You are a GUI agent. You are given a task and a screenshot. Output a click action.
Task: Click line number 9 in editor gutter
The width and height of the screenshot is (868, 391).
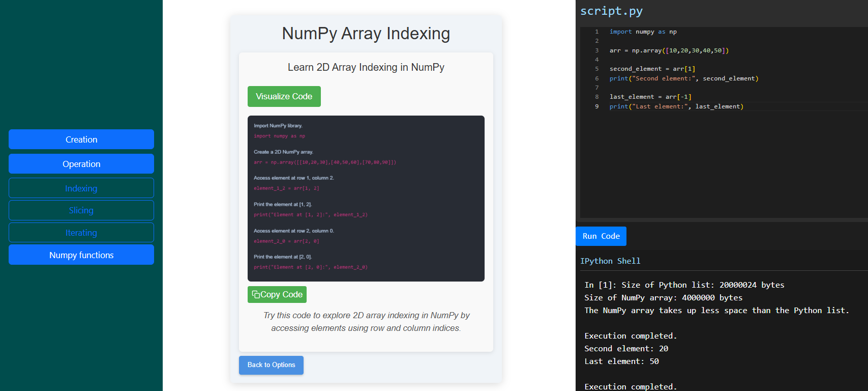pos(597,106)
